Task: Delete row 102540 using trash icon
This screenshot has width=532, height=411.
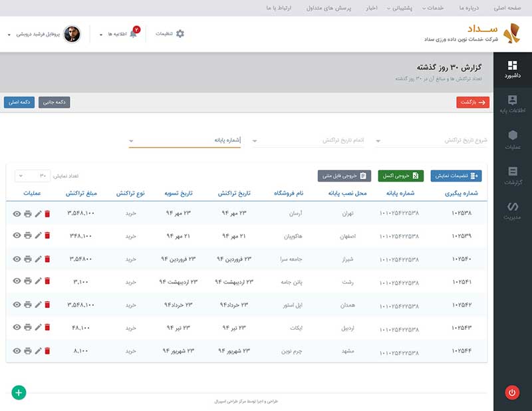Action: coord(47,259)
